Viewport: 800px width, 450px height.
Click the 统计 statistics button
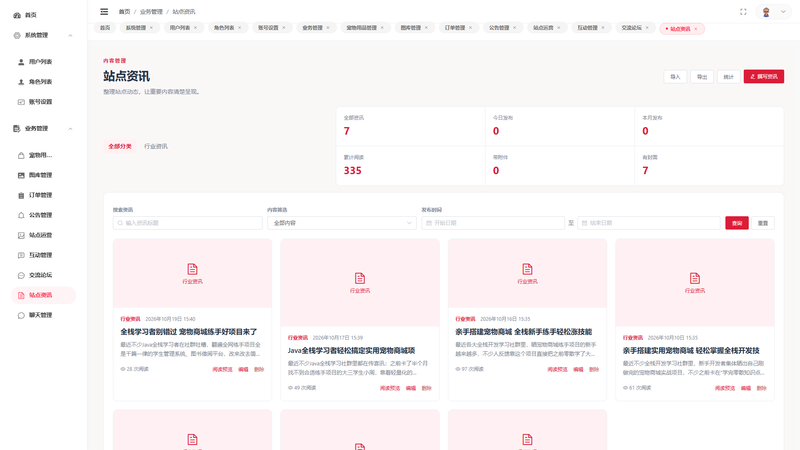point(729,77)
